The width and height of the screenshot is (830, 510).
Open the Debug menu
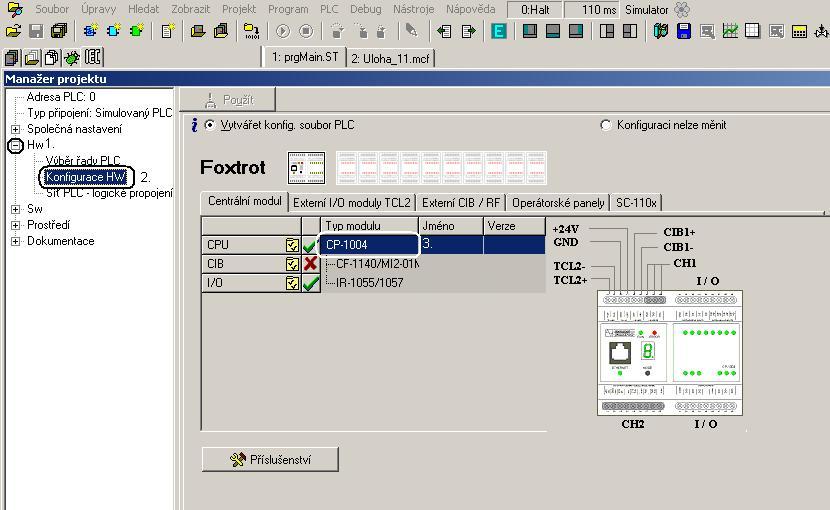[x=365, y=9]
